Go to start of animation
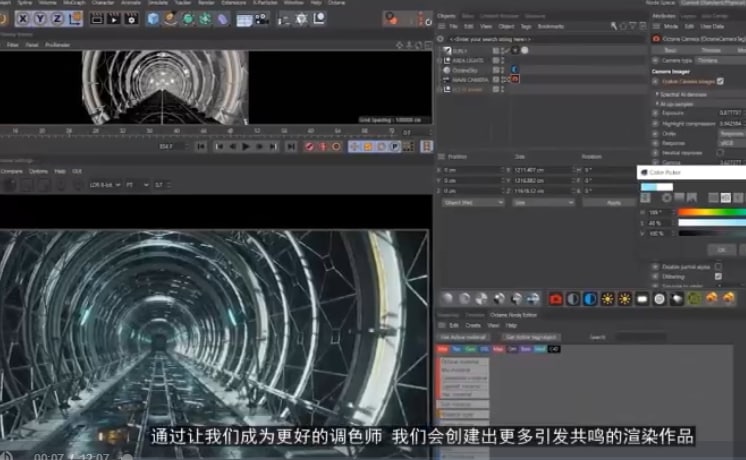The width and height of the screenshot is (746, 460). click(x=201, y=147)
